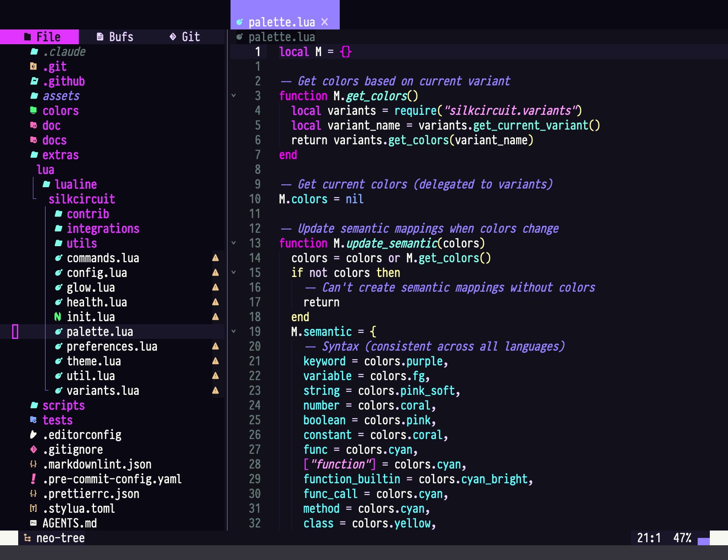Click the integrations folder icon
Image resolution: width=728 pixels, height=560 pixels.
(58, 228)
